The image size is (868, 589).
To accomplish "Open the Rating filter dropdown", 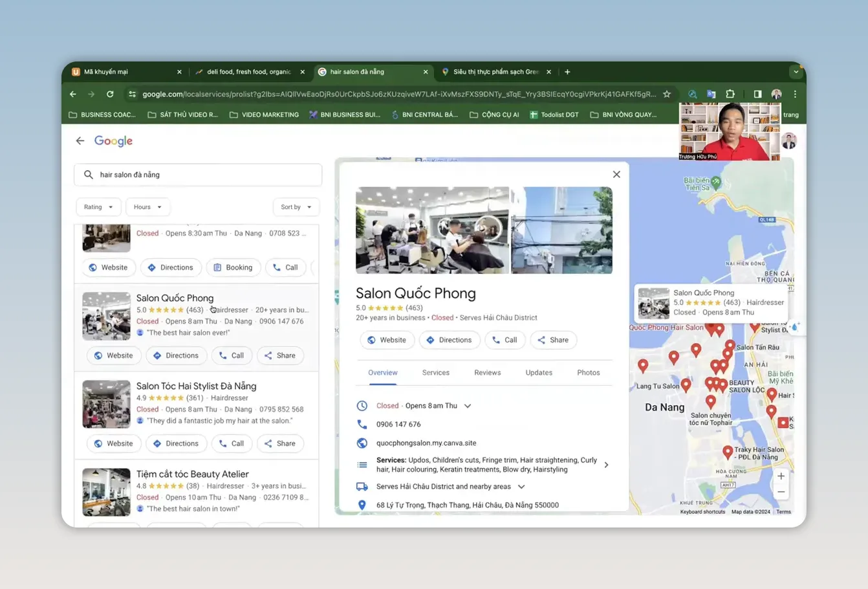I will pyautogui.click(x=98, y=207).
